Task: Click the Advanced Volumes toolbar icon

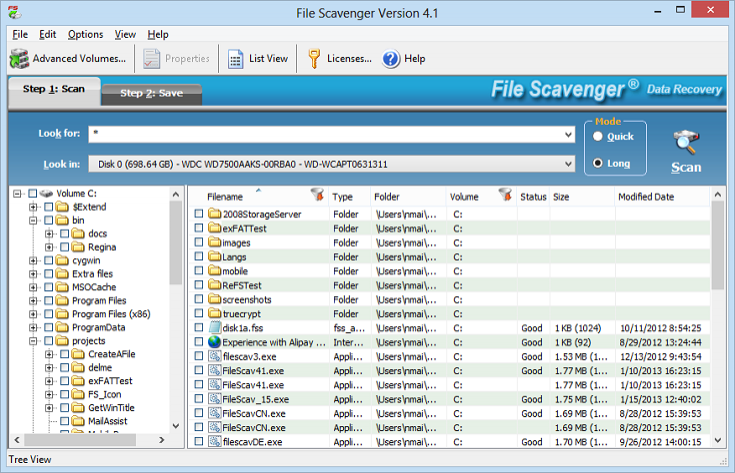Action: click(18, 59)
